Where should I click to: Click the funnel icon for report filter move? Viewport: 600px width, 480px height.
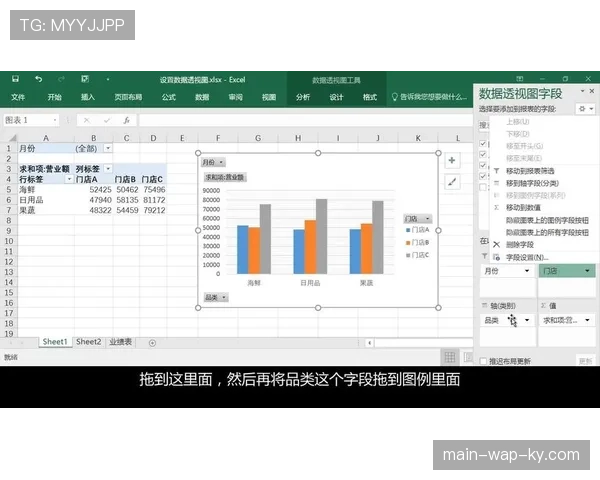[496, 171]
